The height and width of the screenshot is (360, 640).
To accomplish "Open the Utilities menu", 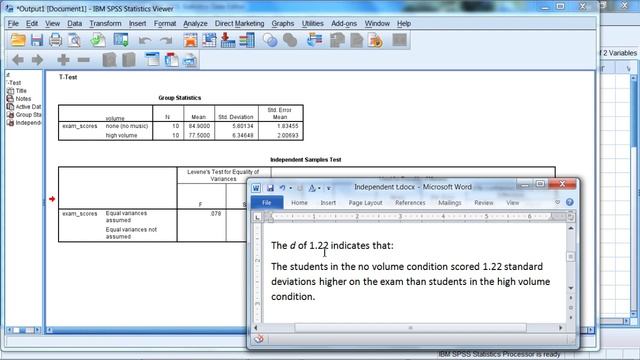I will point(313,24).
